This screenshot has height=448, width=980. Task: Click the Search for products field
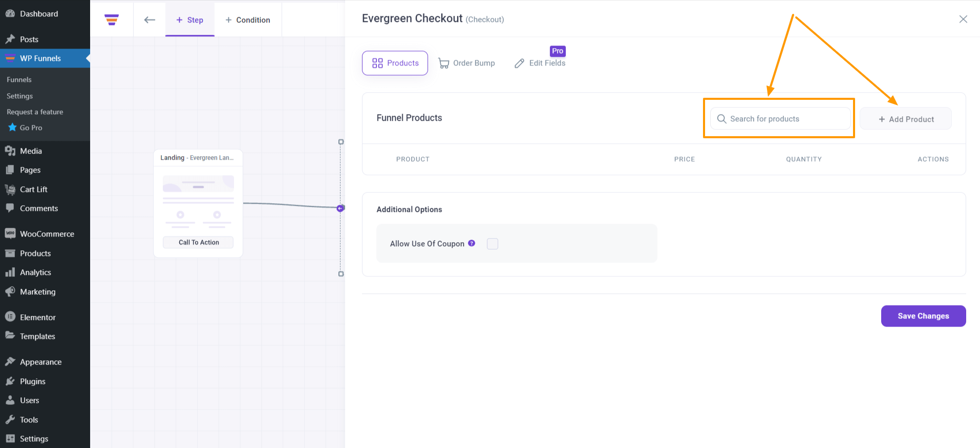coord(780,119)
